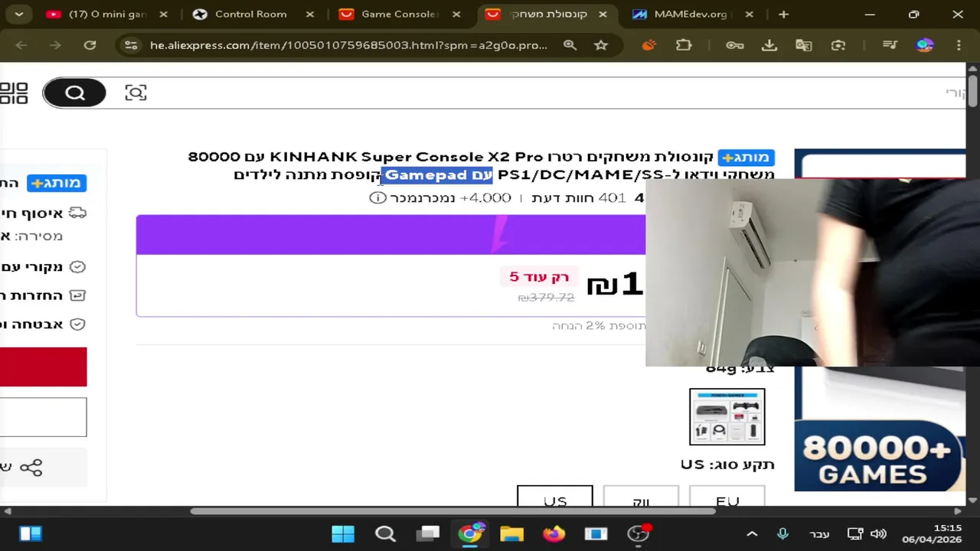Image resolution: width=980 pixels, height=551 pixels.
Task: Open Firefox from the taskbar
Action: coord(554,533)
